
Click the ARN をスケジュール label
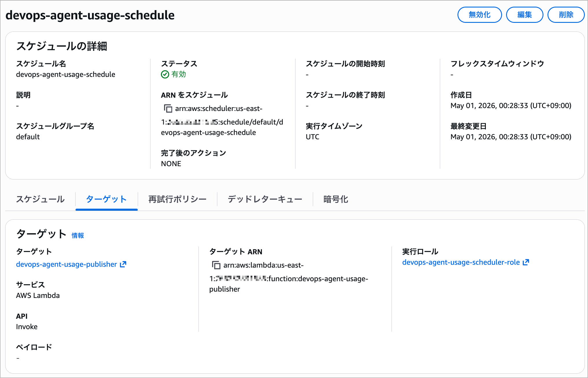tap(194, 95)
